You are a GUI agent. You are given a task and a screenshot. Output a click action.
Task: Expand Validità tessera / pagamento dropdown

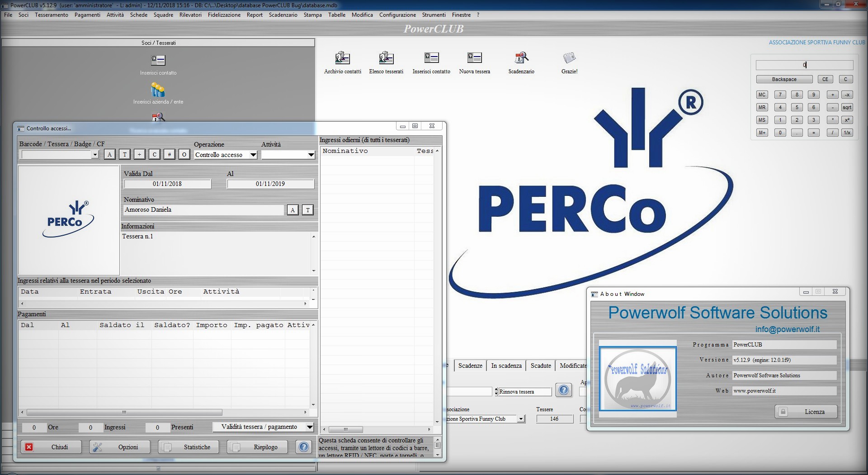[310, 427]
